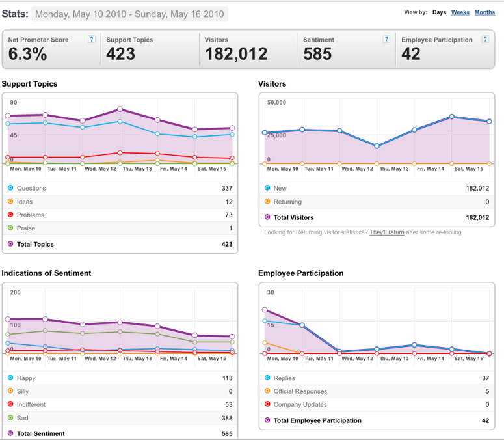Click the Official Responses orange legend marker

tap(267, 391)
